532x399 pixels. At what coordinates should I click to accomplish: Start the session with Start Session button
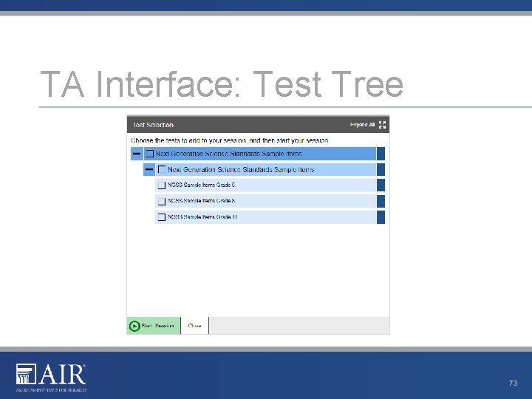click(154, 326)
